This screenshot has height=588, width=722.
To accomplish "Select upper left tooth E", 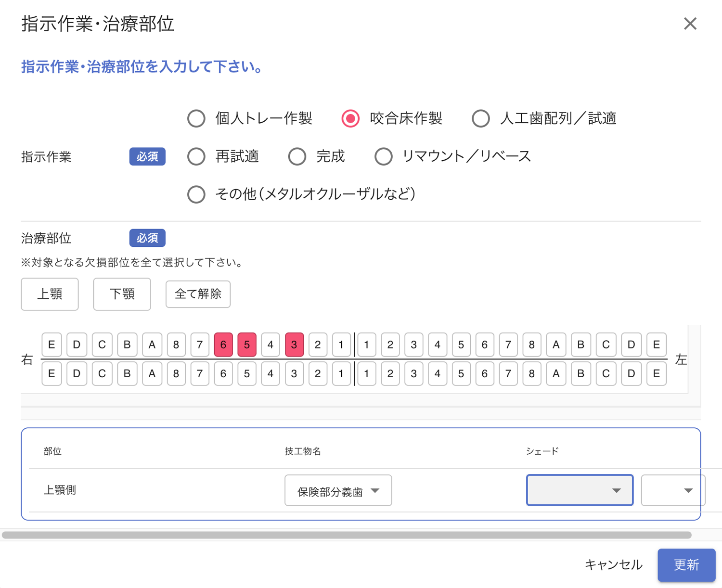I will click(656, 345).
